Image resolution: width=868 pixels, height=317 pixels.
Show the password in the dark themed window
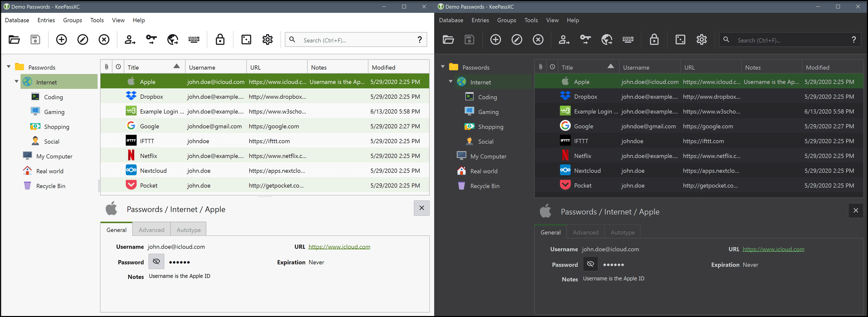pyautogui.click(x=590, y=264)
